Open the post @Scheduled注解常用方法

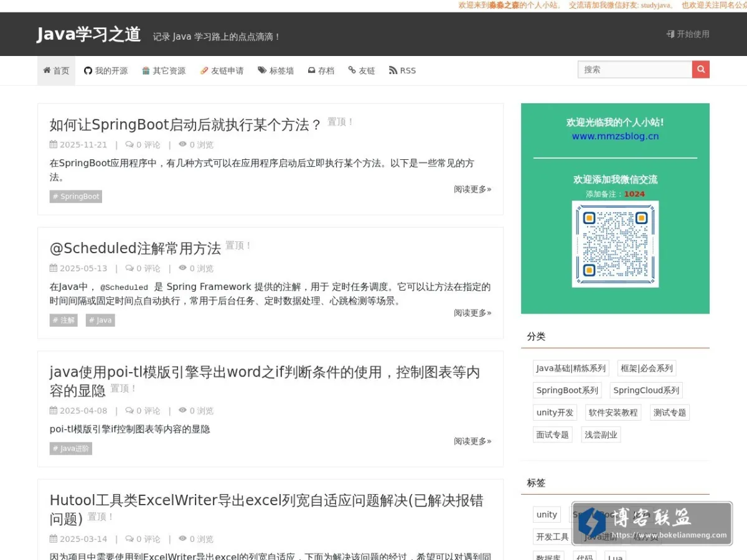pyautogui.click(x=135, y=248)
